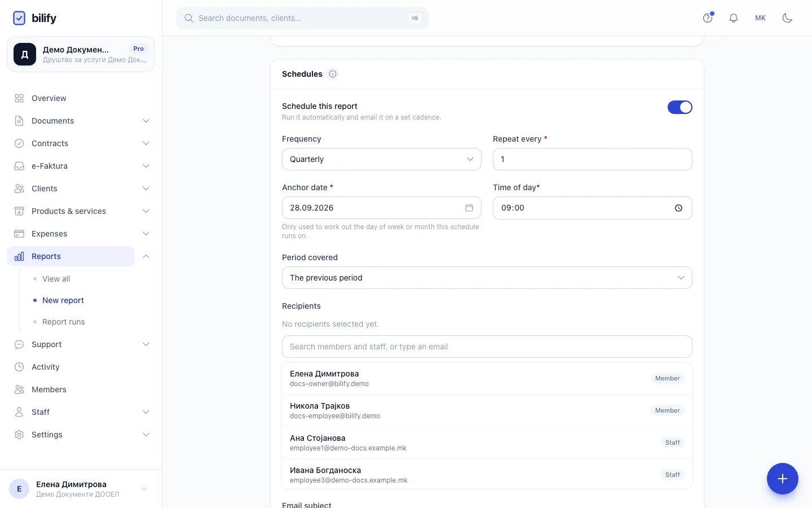Click the search magnifier icon
The width and height of the screenshot is (812, 508).
189,18
